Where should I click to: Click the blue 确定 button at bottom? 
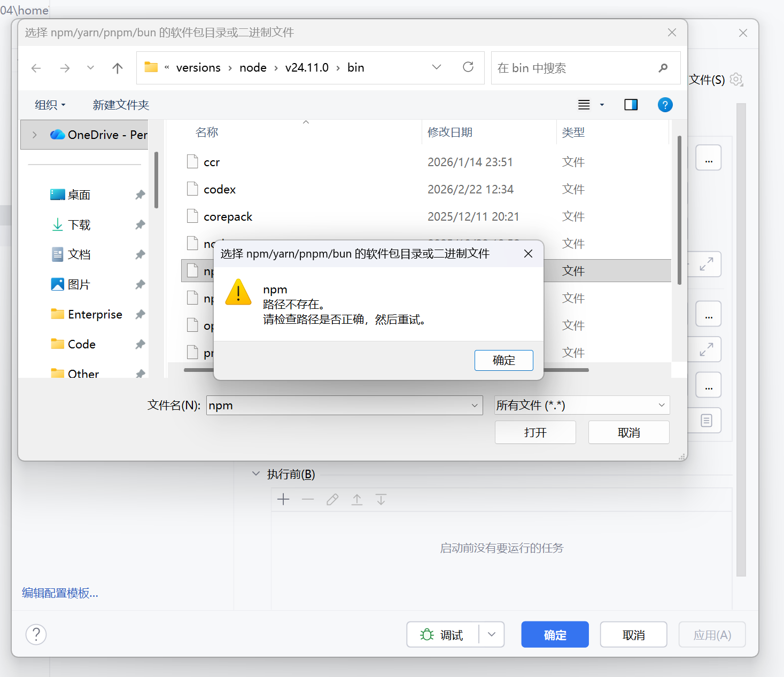point(555,635)
